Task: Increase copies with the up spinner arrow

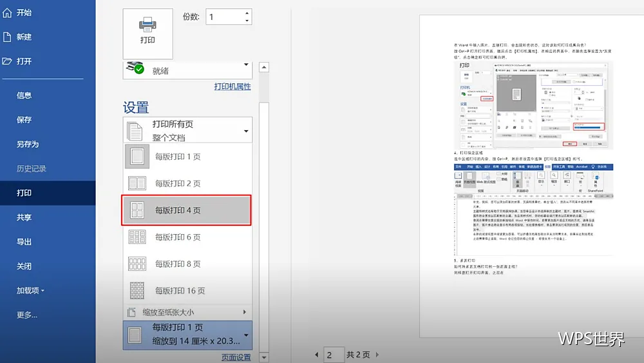Action: coord(247,13)
